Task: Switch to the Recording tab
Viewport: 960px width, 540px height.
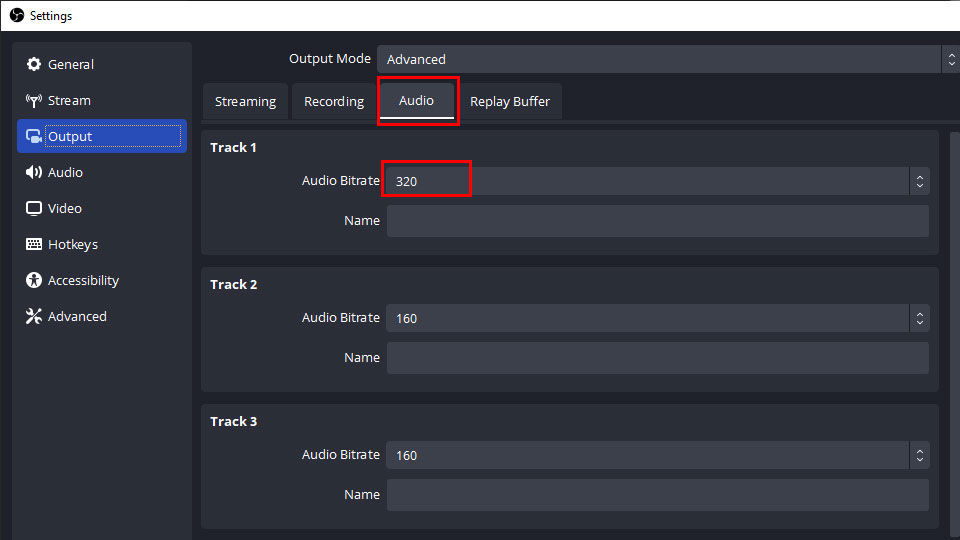Action: click(x=334, y=102)
